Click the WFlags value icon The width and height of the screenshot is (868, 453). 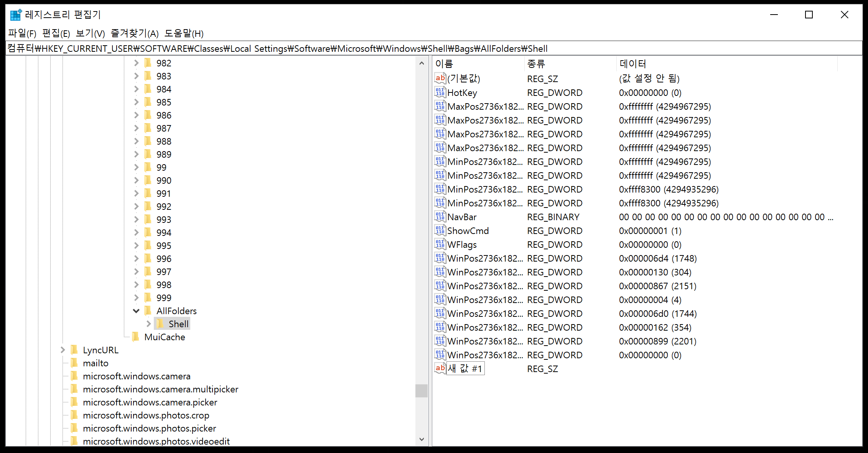click(440, 244)
